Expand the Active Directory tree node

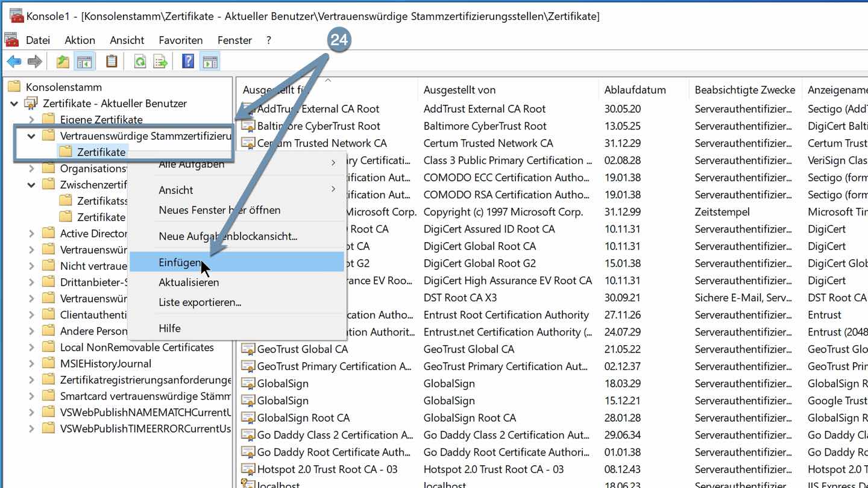click(x=31, y=233)
